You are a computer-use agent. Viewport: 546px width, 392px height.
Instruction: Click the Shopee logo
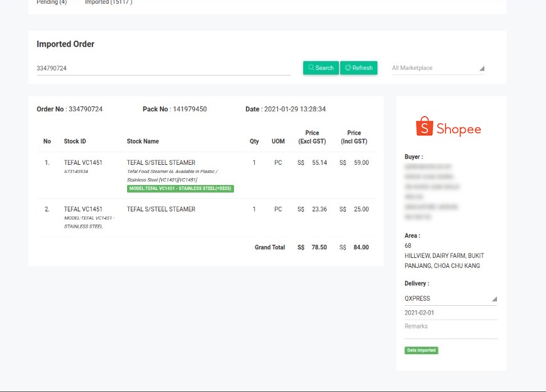click(x=448, y=127)
